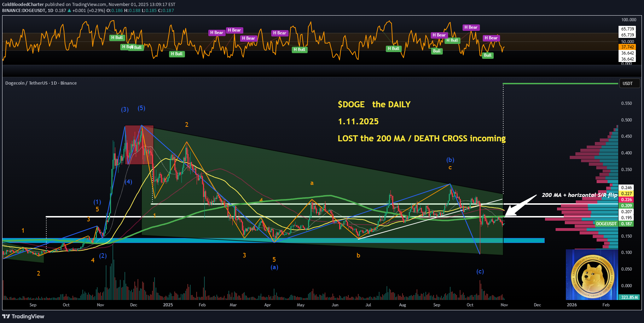Select the yellow 0.227 price label
Screen dimensions: 644x323
click(627, 194)
